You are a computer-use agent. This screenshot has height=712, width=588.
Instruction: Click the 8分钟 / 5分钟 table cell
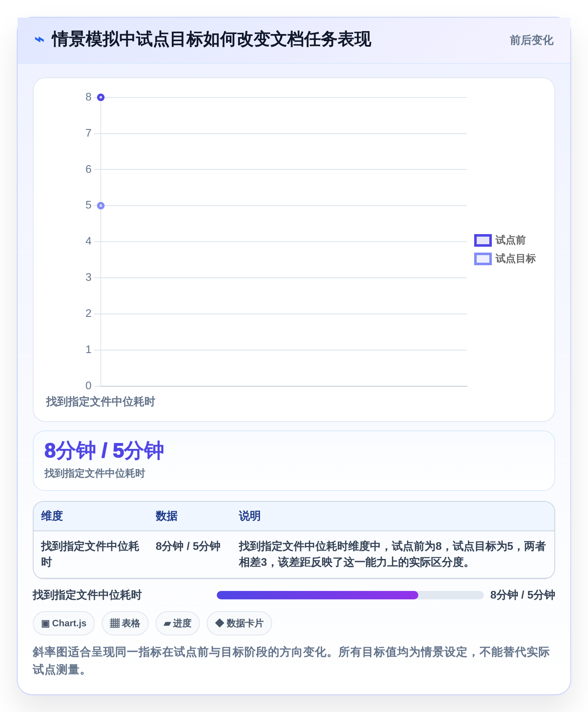[188, 546]
